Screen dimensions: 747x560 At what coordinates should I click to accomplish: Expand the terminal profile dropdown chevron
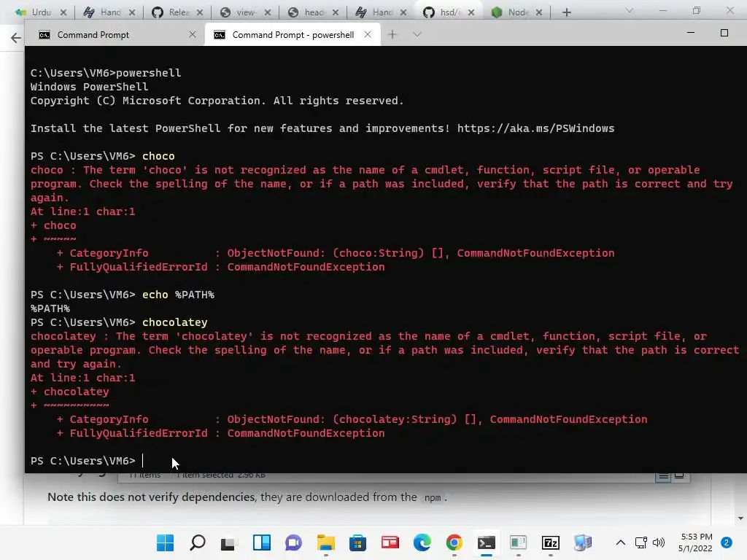(417, 34)
